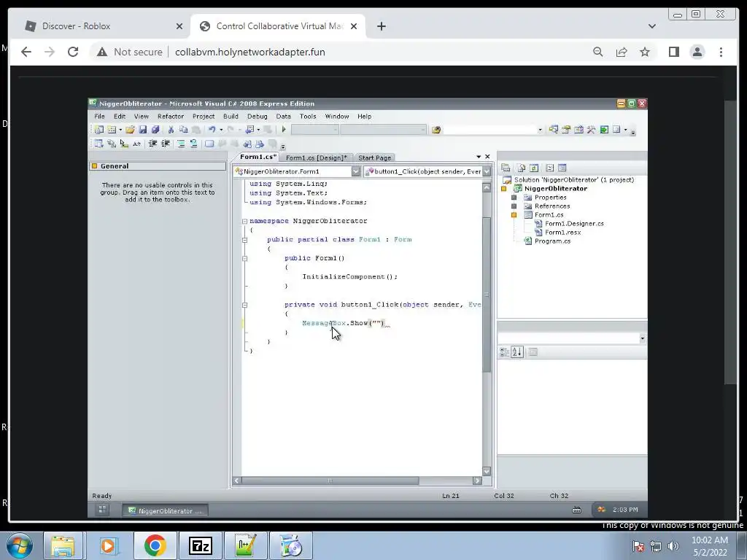Switch to the Start Page tab
The height and width of the screenshot is (560, 747).
coord(374,157)
